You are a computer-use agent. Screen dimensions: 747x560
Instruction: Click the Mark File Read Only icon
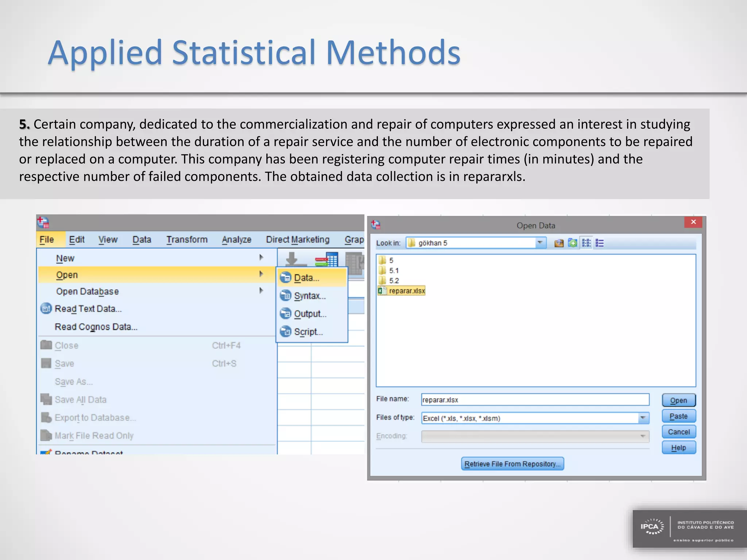pos(46,435)
